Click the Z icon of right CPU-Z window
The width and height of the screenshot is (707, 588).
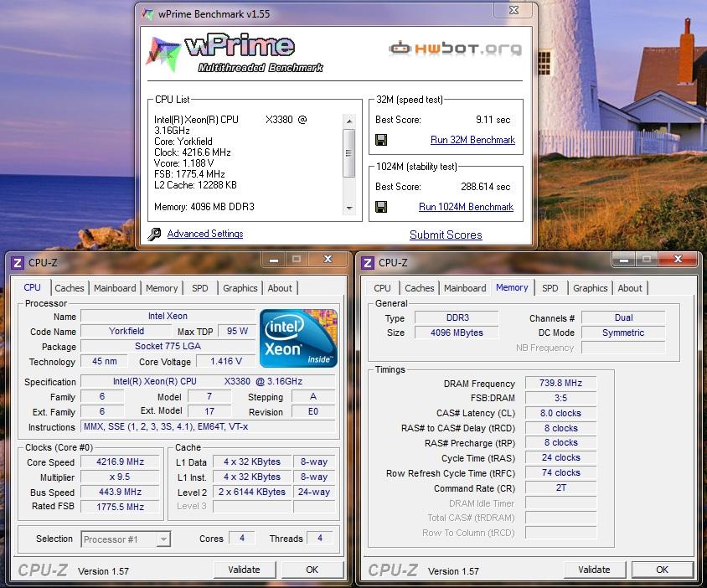pos(368,263)
